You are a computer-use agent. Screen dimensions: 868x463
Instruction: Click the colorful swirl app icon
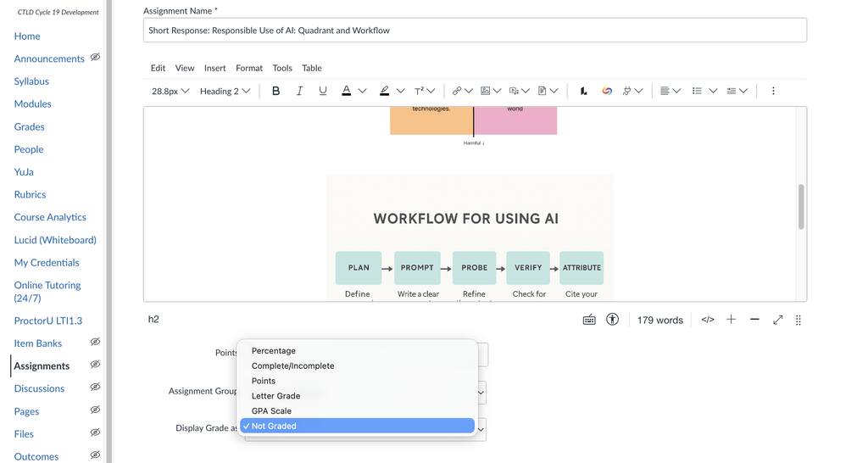click(607, 91)
